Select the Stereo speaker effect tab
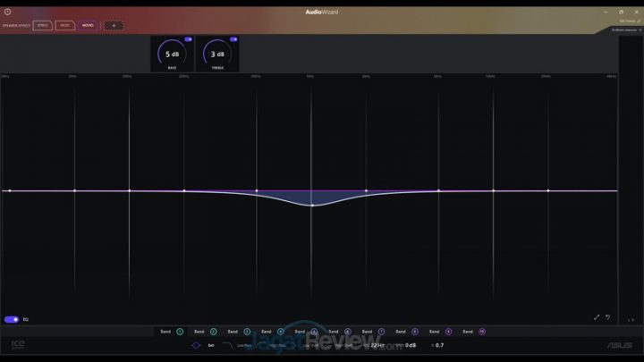Viewport: 644px width, 362px height. pos(43,25)
